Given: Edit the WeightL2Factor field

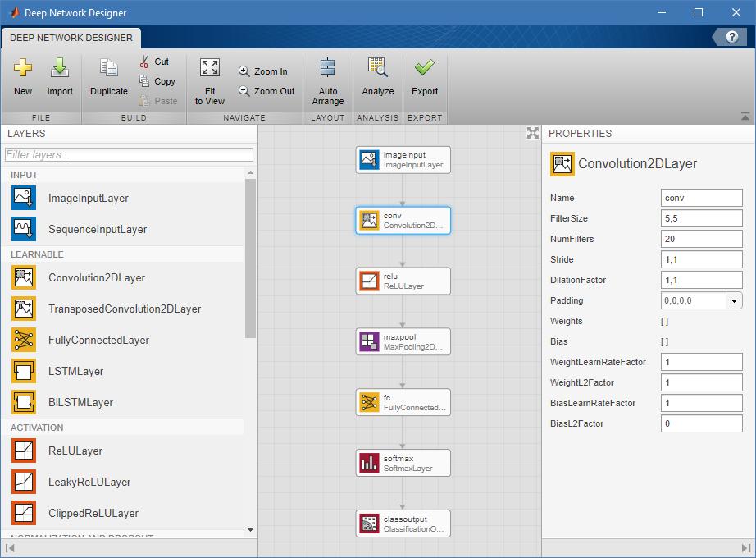Looking at the screenshot, I should [702, 382].
